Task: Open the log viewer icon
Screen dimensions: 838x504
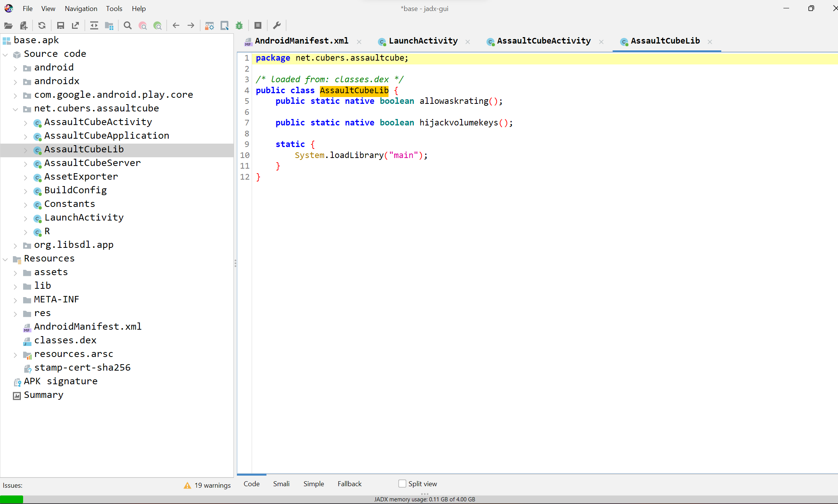Action: coord(258,26)
